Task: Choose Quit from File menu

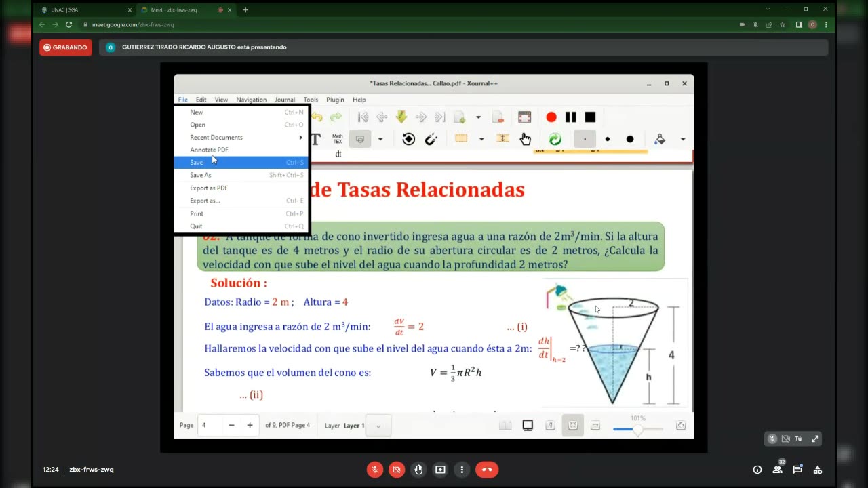Action: pos(241,226)
